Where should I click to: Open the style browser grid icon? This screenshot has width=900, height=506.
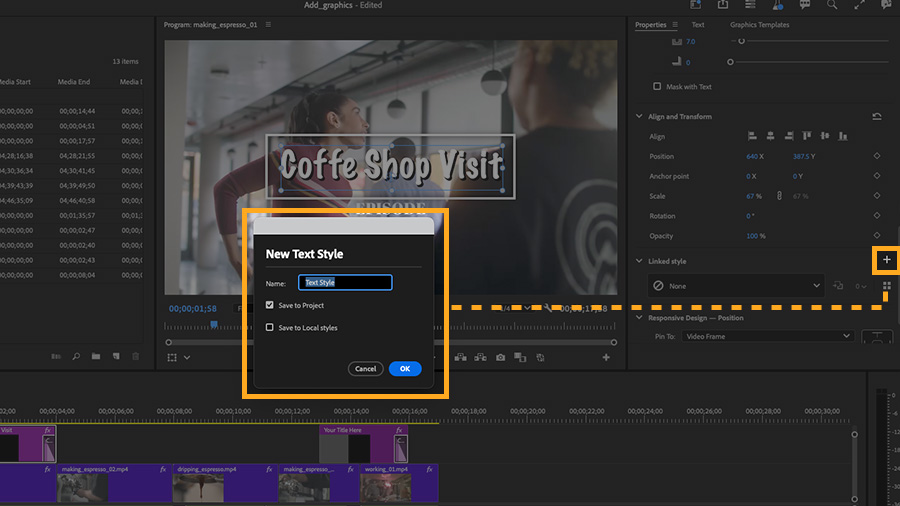coord(887,286)
